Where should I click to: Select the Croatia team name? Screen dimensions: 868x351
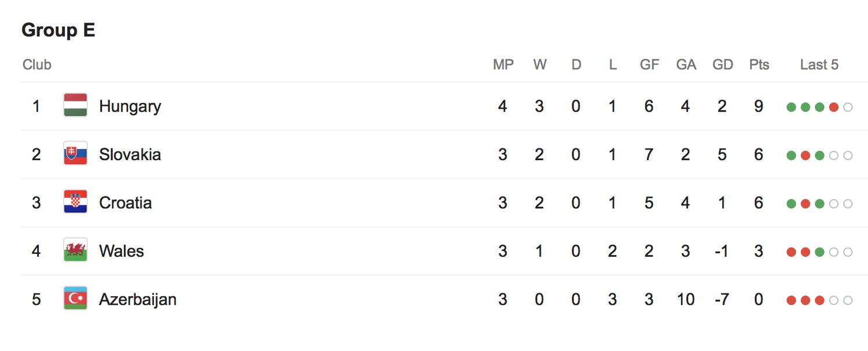click(x=125, y=203)
